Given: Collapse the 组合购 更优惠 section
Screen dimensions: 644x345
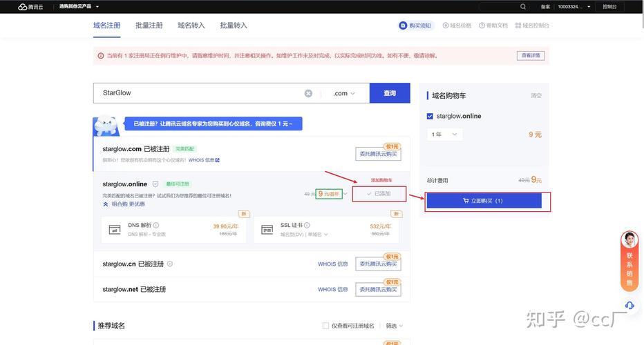Looking at the screenshot, I should (x=124, y=204).
